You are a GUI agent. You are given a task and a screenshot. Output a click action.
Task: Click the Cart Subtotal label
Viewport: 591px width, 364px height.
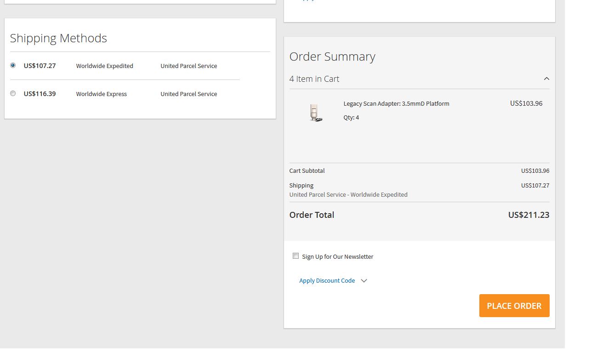(307, 171)
